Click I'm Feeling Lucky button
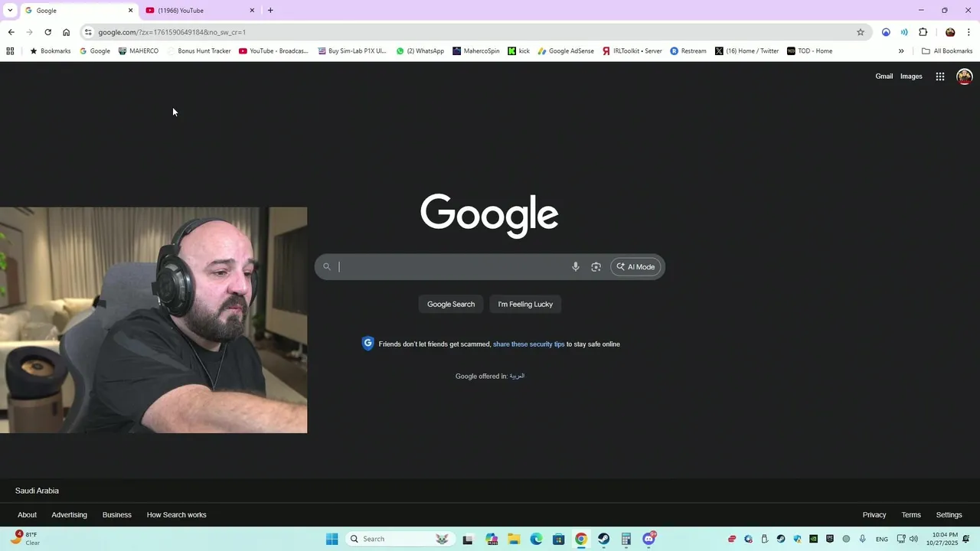This screenshot has height=551, width=980. [x=525, y=304]
